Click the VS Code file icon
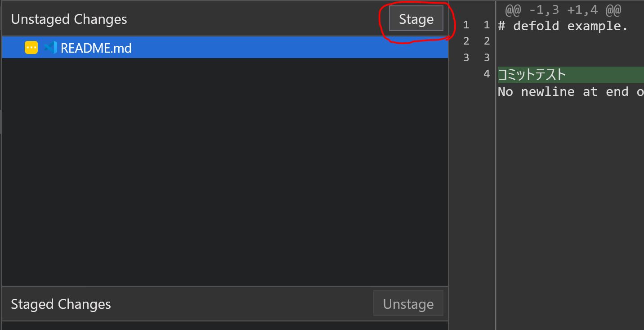 pyautogui.click(x=50, y=48)
